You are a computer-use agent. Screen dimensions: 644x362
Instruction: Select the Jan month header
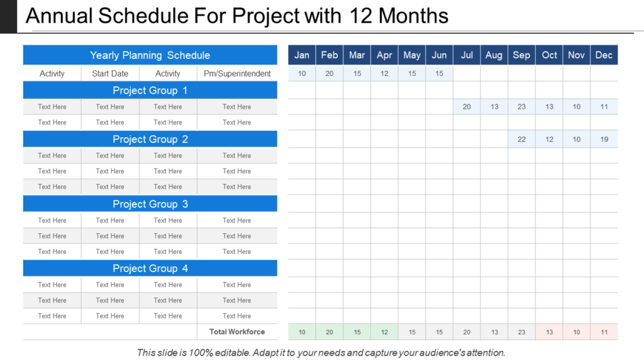(x=302, y=55)
